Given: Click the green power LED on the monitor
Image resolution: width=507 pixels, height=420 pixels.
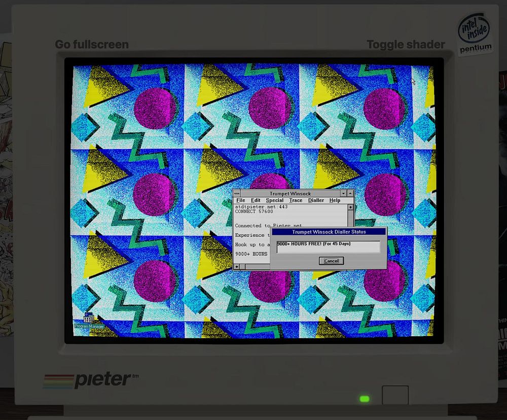Looking at the screenshot, I should coord(365,399).
